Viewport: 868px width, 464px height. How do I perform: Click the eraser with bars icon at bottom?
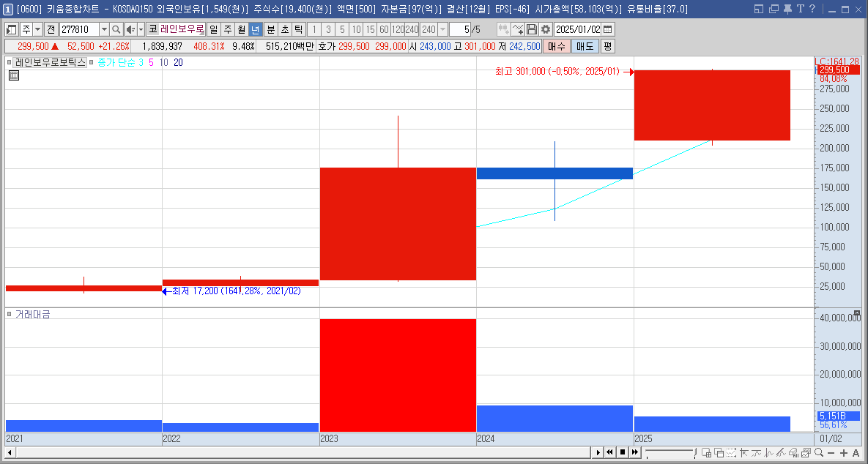(x=794, y=452)
